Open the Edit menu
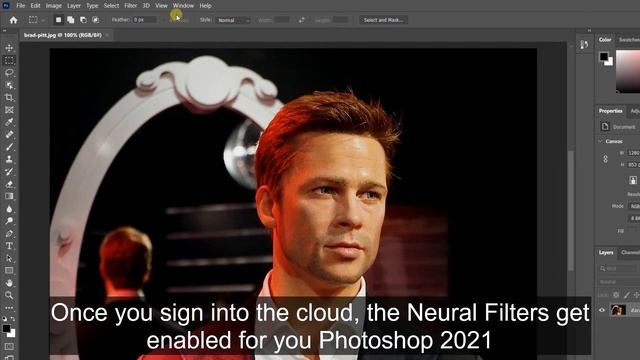640x360 pixels. point(36,6)
